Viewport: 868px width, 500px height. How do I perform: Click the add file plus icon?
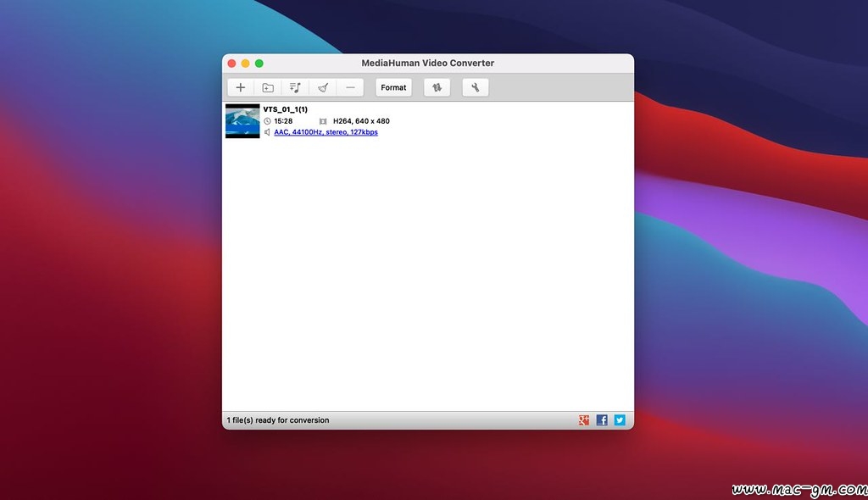coord(240,87)
